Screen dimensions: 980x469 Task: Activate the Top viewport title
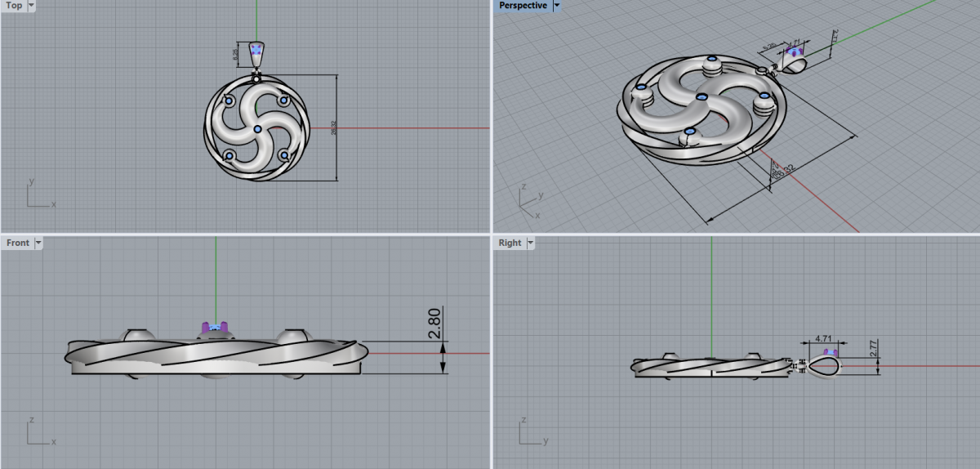click(x=14, y=6)
